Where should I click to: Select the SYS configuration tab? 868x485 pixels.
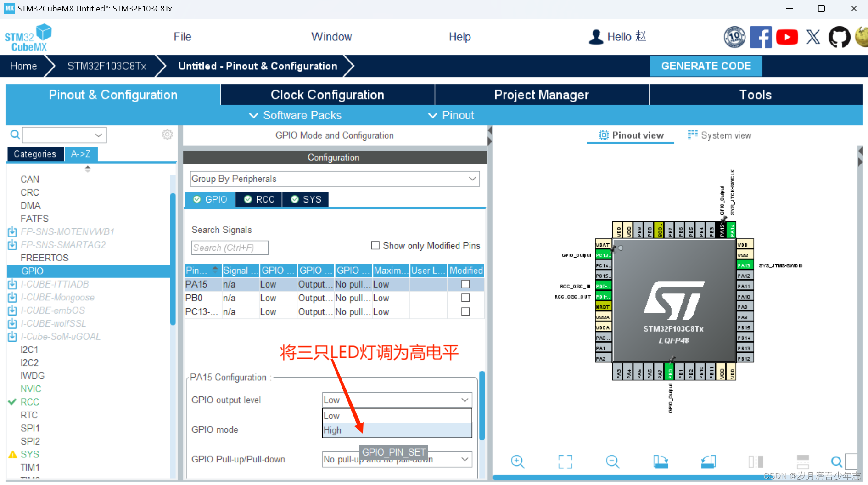tap(306, 199)
